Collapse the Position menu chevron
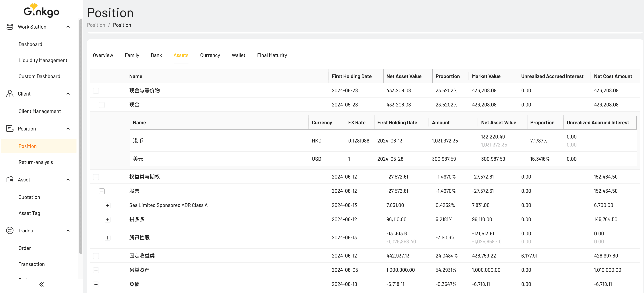The image size is (644, 293). click(x=68, y=129)
